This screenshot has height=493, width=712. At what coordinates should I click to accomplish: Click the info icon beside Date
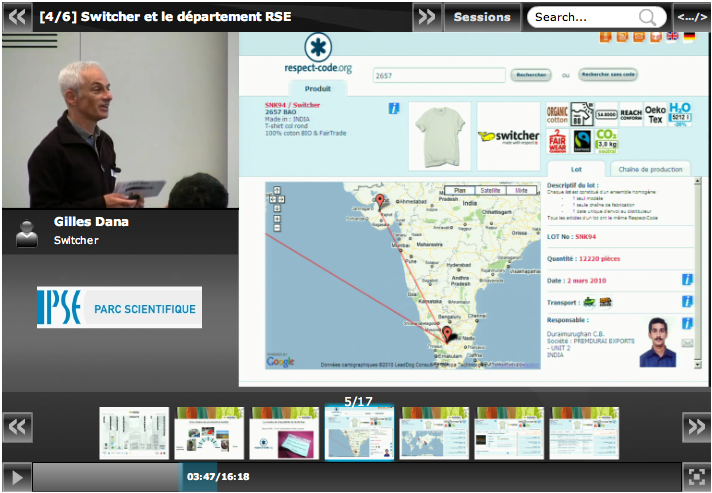[x=687, y=280]
